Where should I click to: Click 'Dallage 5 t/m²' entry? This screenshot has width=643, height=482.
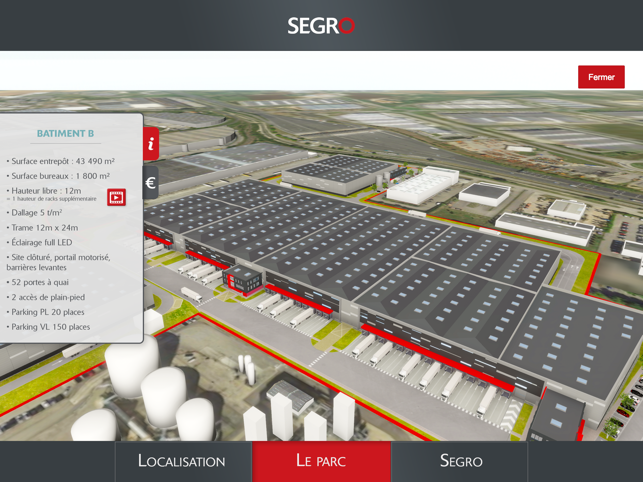click(34, 212)
